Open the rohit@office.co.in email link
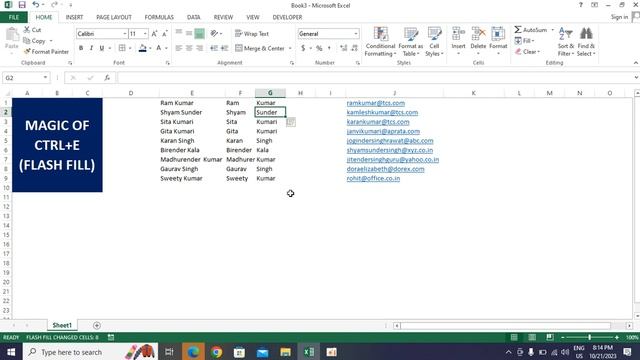This screenshot has width=640, height=360. click(373, 179)
